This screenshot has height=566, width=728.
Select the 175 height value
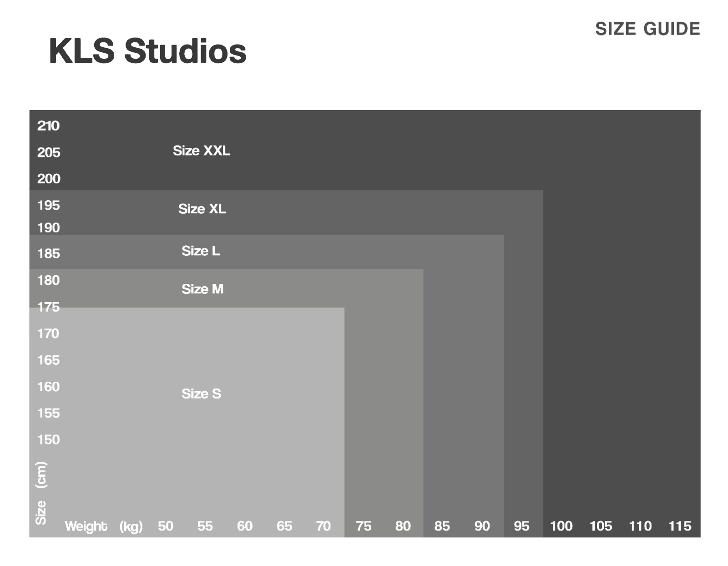48,307
